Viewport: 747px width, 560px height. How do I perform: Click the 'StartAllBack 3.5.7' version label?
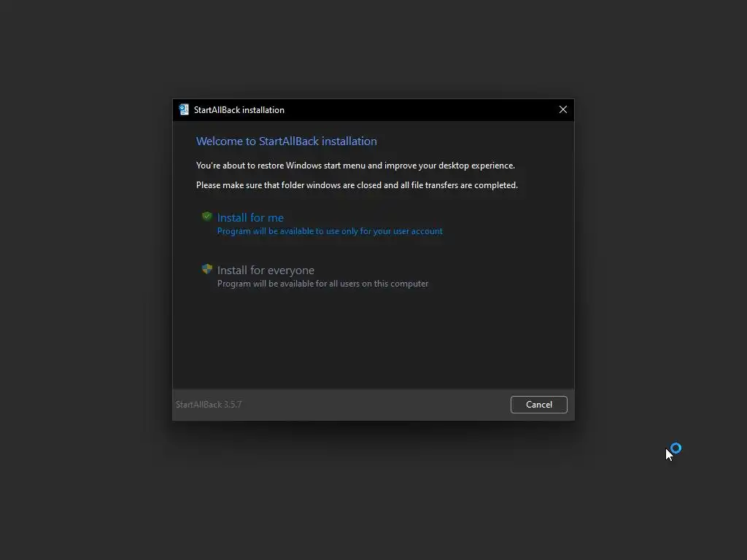coord(209,404)
